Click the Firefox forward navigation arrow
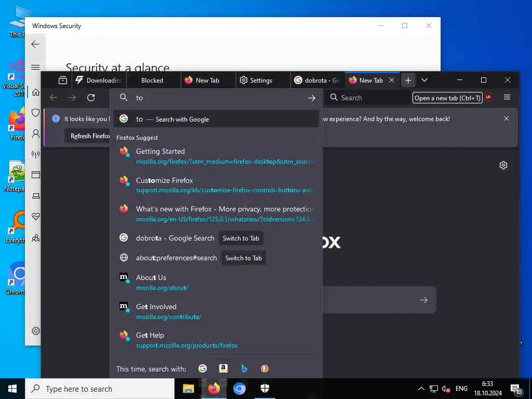 pyautogui.click(x=72, y=98)
